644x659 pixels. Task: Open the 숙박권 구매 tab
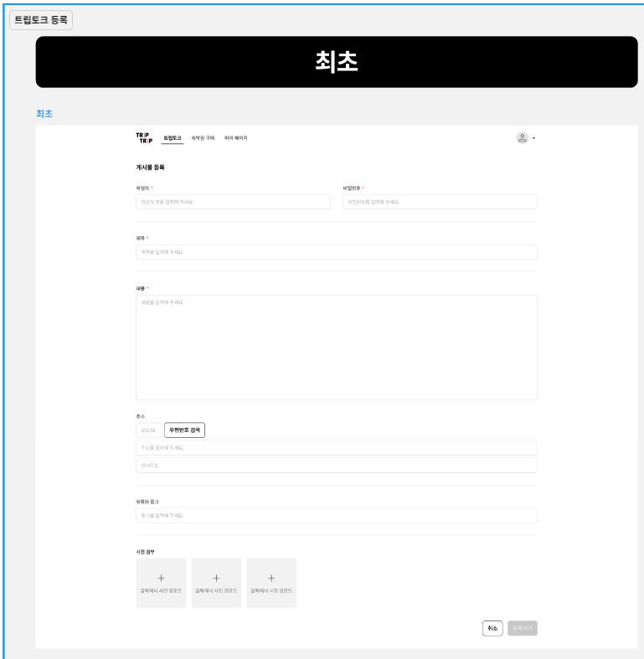click(203, 138)
